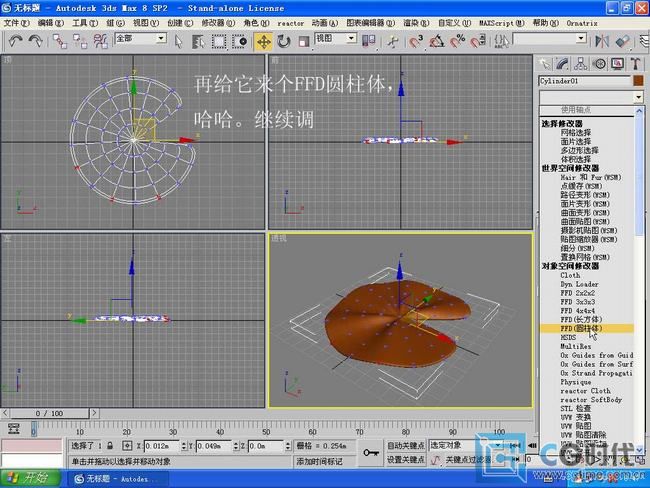Open the Create command panel tab
Image resolution: width=650 pixels, height=488 pixels.
(544, 64)
